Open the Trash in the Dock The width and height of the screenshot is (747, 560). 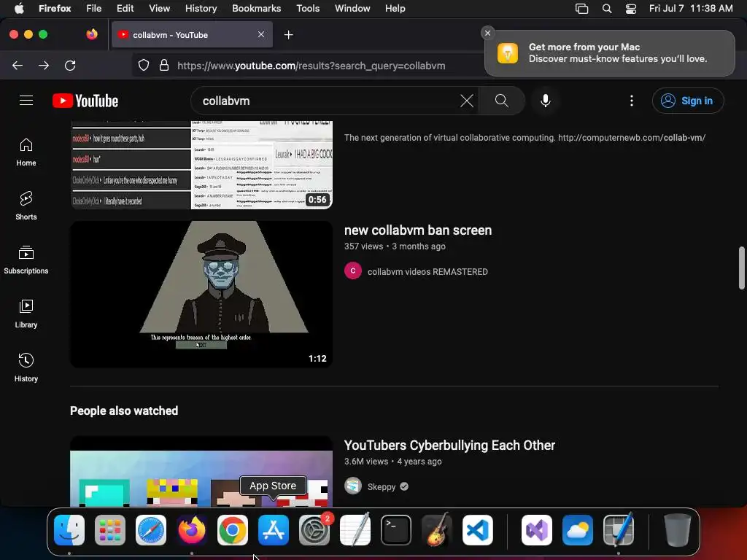[x=677, y=530]
